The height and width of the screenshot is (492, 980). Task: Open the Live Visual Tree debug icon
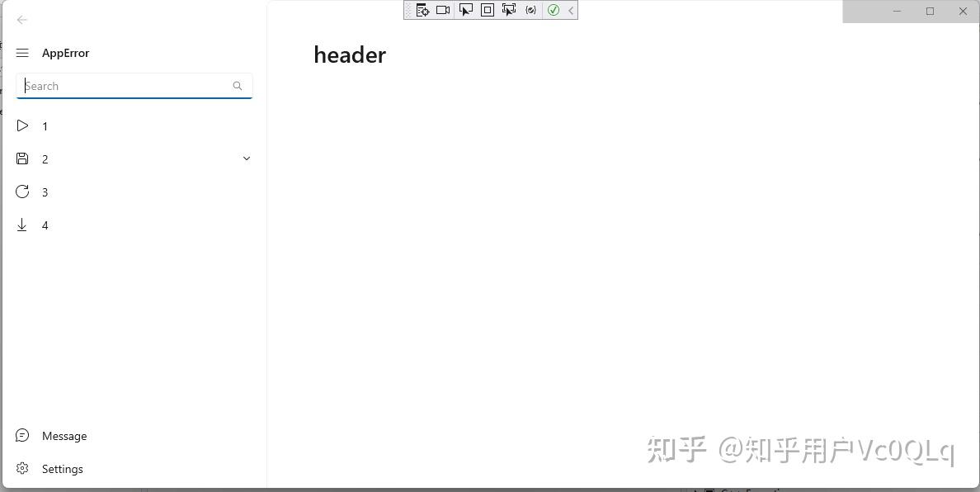(x=423, y=10)
